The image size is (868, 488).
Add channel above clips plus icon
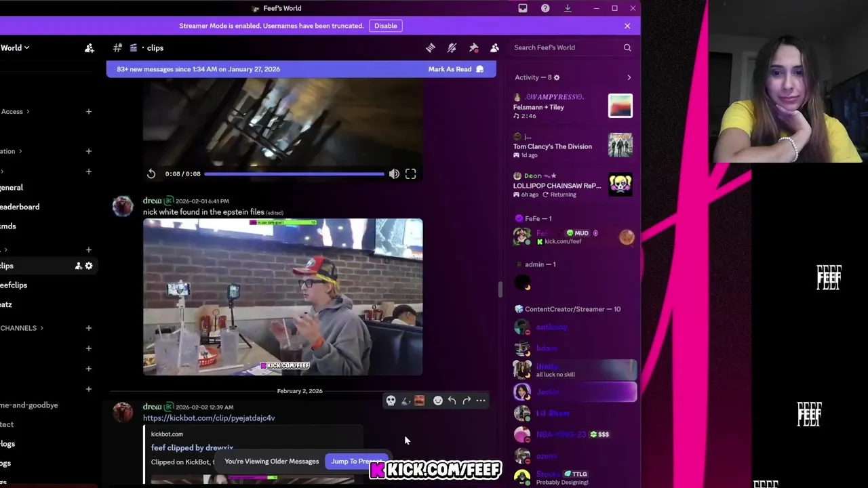click(x=89, y=250)
